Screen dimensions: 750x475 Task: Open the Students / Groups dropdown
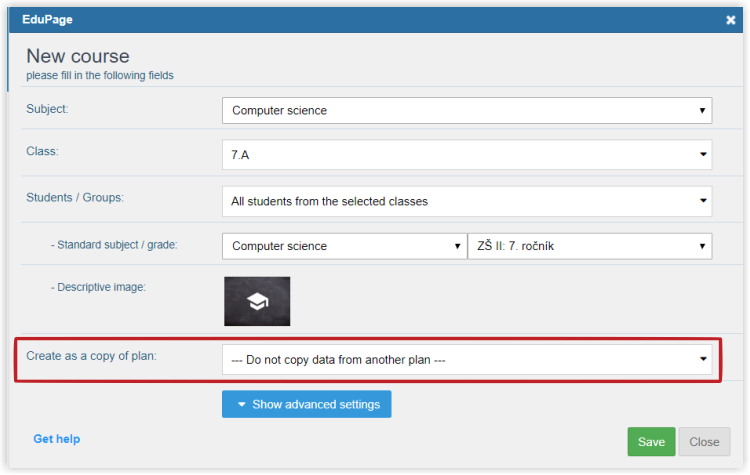(466, 201)
